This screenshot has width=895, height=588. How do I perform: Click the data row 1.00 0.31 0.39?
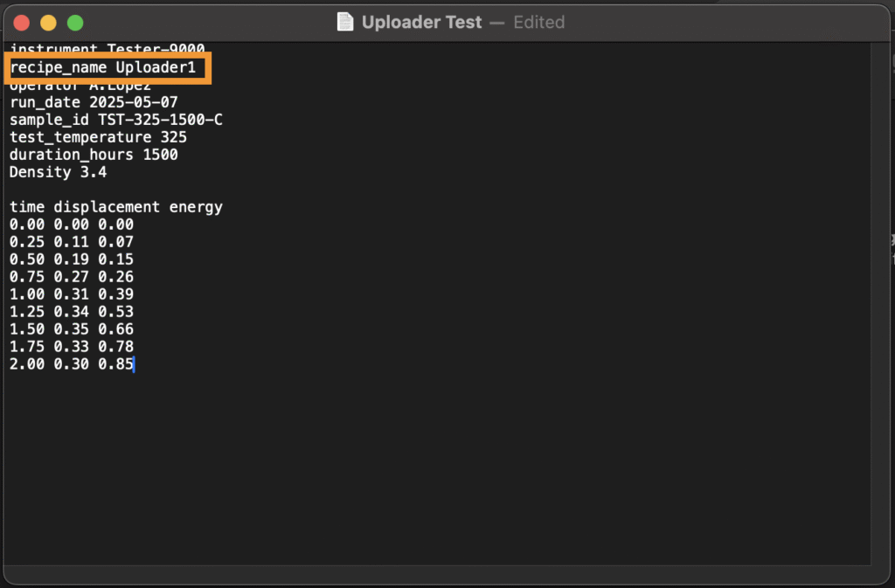click(x=71, y=294)
